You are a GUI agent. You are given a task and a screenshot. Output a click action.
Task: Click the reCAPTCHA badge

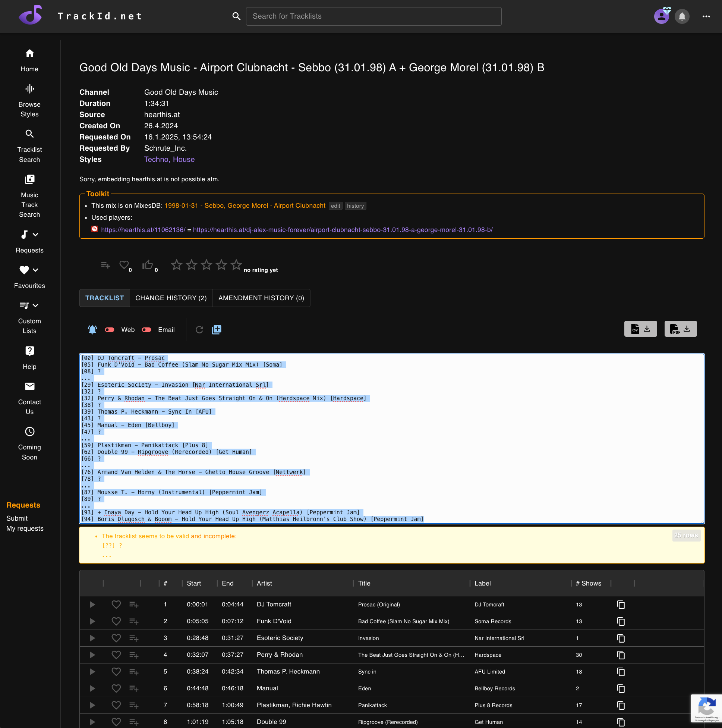(x=706, y=708)
